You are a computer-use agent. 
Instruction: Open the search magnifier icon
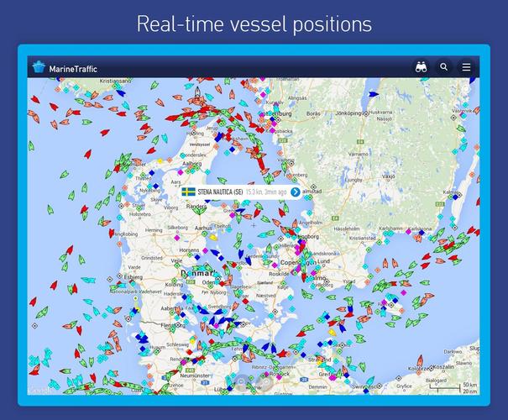[x=444, y=67]
